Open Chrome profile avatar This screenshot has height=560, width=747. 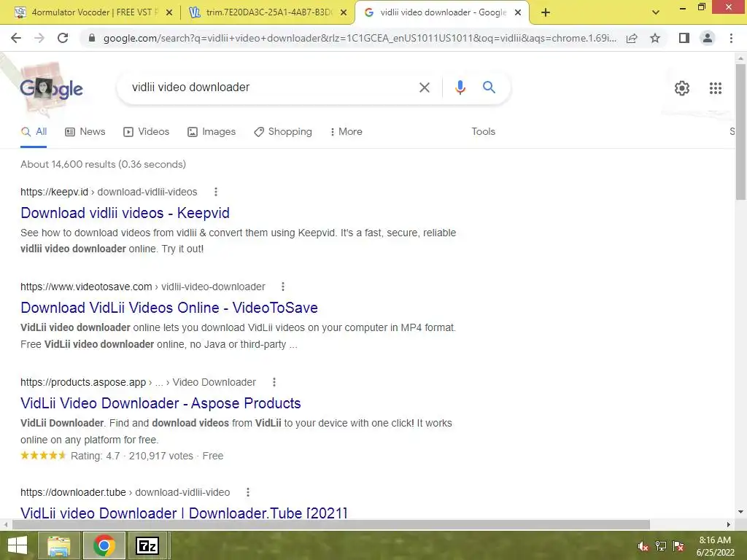point(708,38)
